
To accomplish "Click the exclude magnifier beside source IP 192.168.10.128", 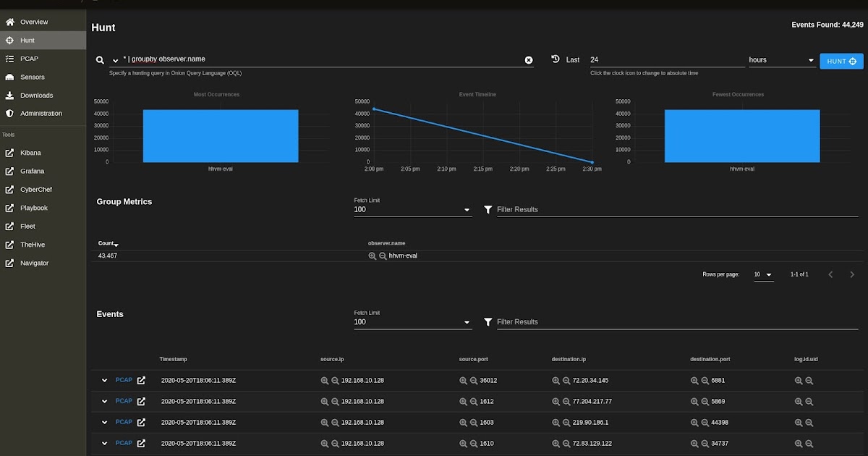I will coord(335,380).
